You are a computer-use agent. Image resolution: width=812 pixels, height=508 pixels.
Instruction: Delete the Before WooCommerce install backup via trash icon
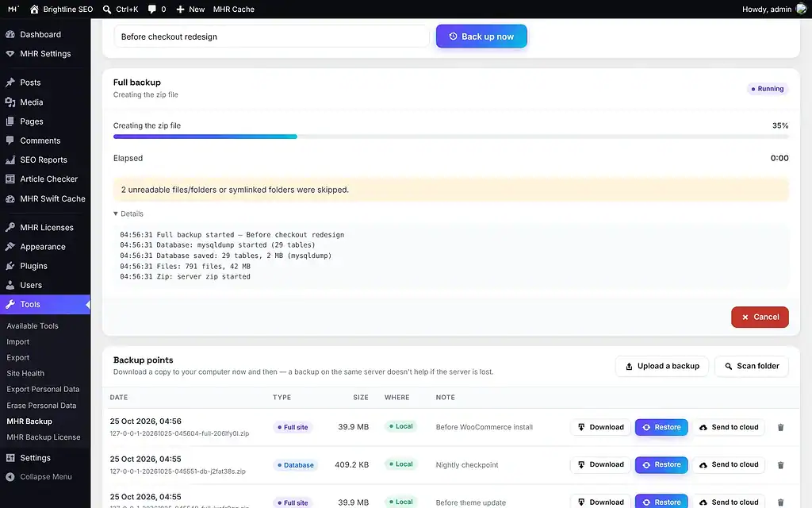coord(780,427)
